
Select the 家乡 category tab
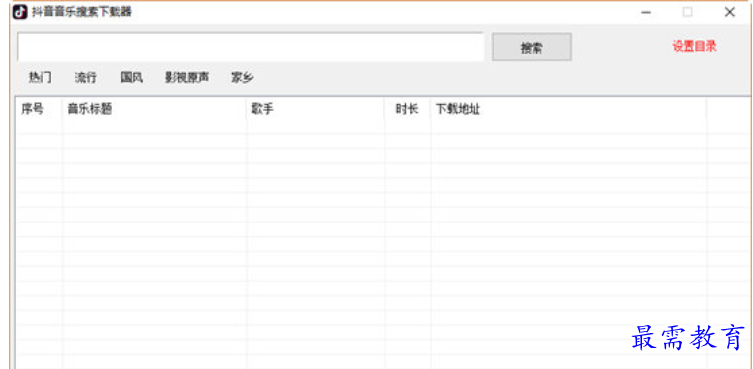pos(242,77)
